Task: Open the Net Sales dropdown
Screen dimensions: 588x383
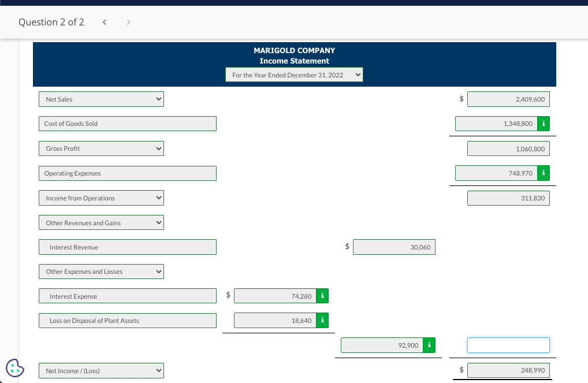Action: [101, 99]
